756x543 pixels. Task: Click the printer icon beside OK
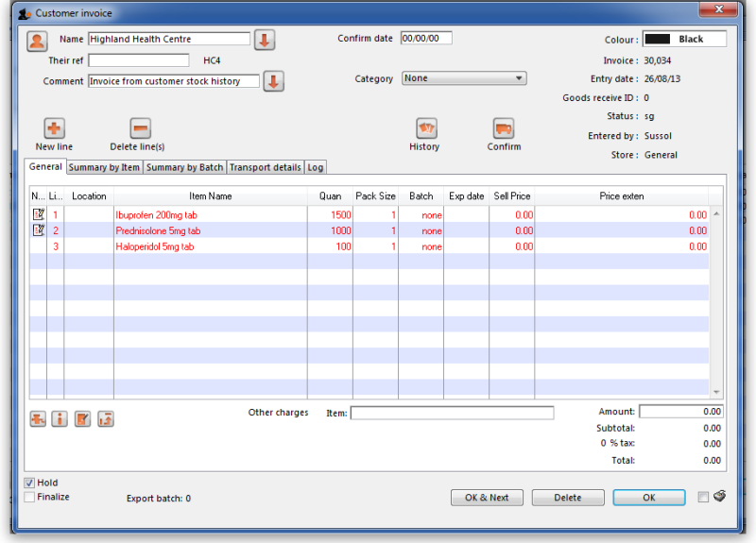tap(719, 497)
